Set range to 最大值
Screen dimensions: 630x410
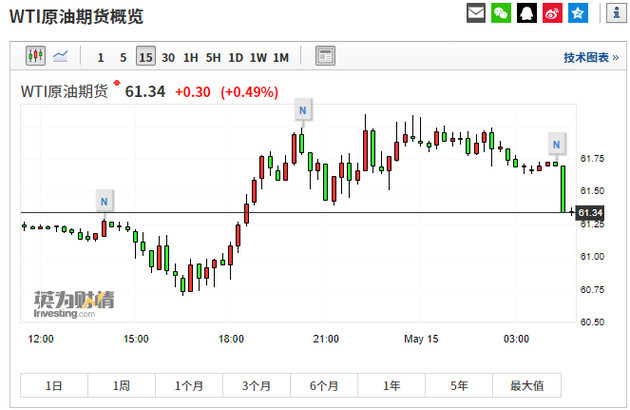click(x=527, y=386)
